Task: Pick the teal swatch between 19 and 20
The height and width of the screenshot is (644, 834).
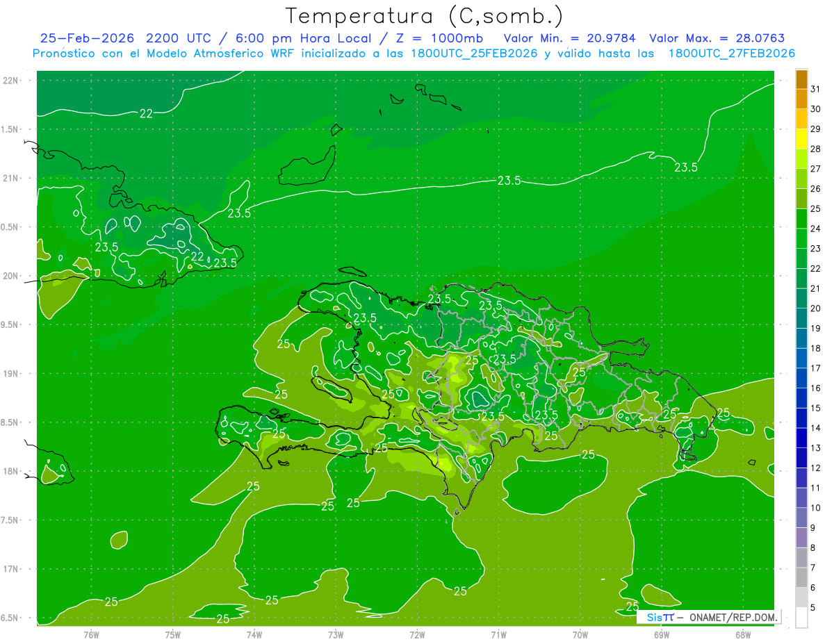Action: coord(801,318)
